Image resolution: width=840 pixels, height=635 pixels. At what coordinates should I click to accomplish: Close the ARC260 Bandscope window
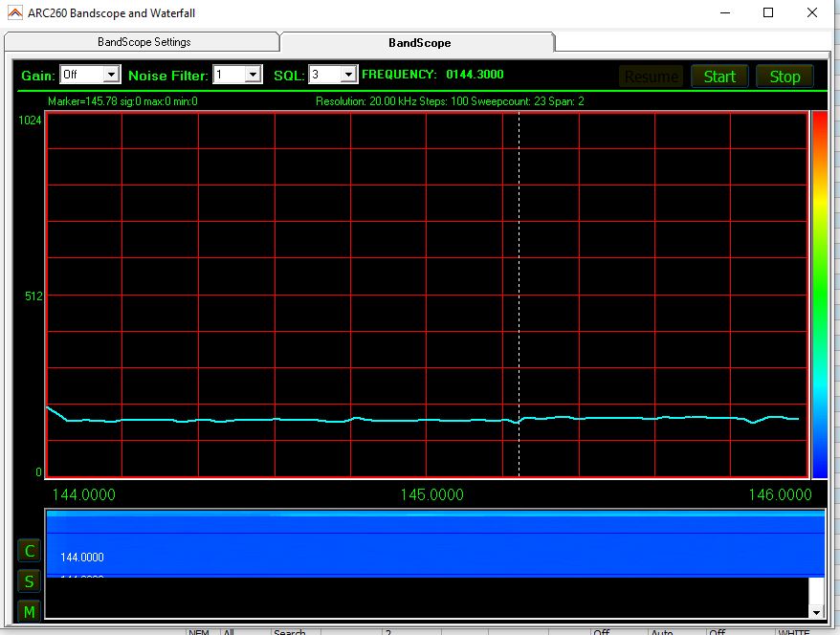812,12
